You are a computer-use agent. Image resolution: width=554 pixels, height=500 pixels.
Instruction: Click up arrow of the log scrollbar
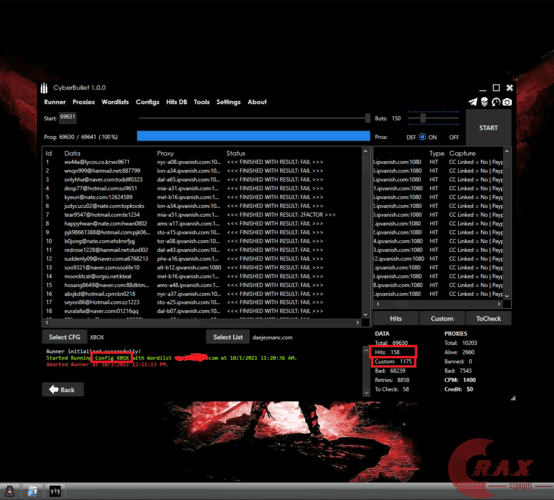[x=366, y=350]
